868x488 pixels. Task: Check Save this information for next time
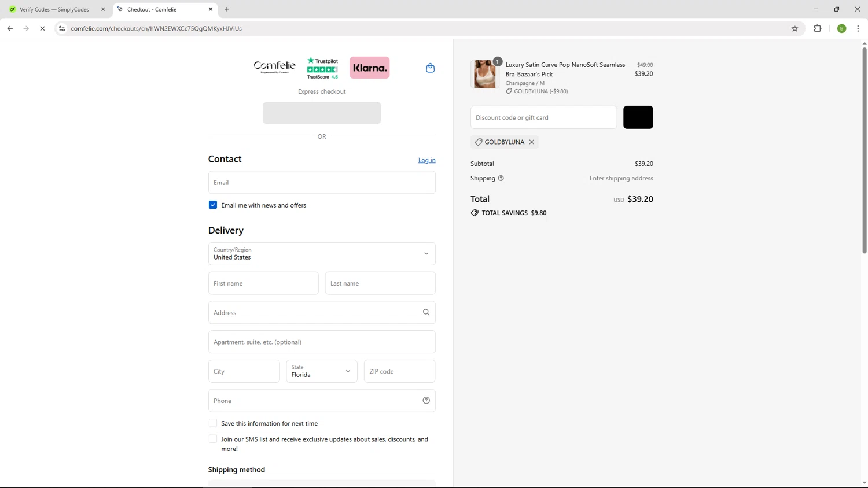tap(213, 423)
